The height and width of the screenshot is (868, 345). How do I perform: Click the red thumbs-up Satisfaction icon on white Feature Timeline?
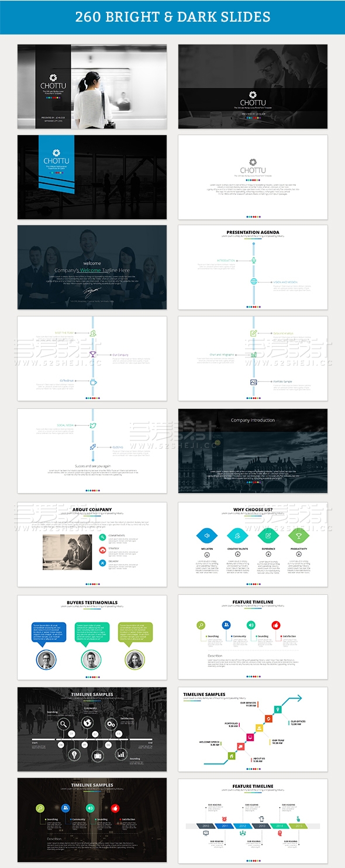coord(276,625)
